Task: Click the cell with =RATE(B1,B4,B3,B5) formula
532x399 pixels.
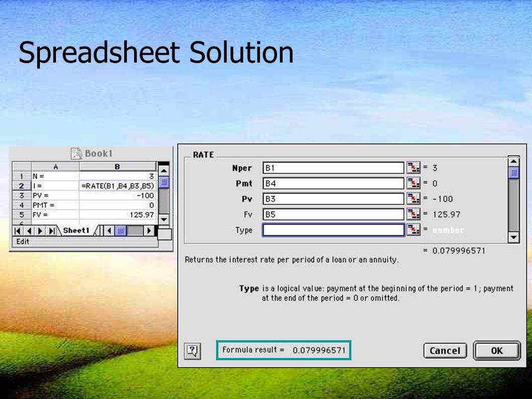Action: coord(117,186)
